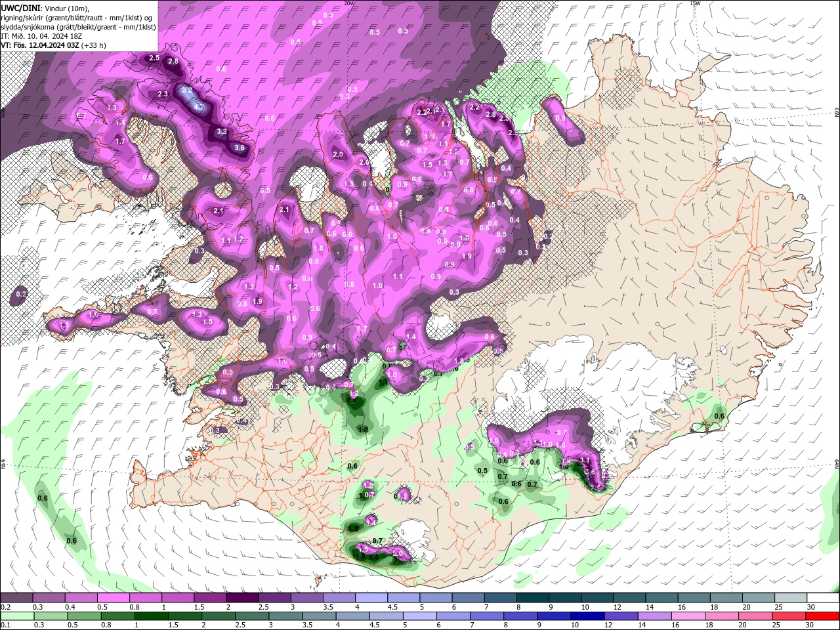The width and height of the screenshot is (840, 630).
Task: Select the 'rigning/skúrir' legend description line
Action: click(x=77, y=17)
